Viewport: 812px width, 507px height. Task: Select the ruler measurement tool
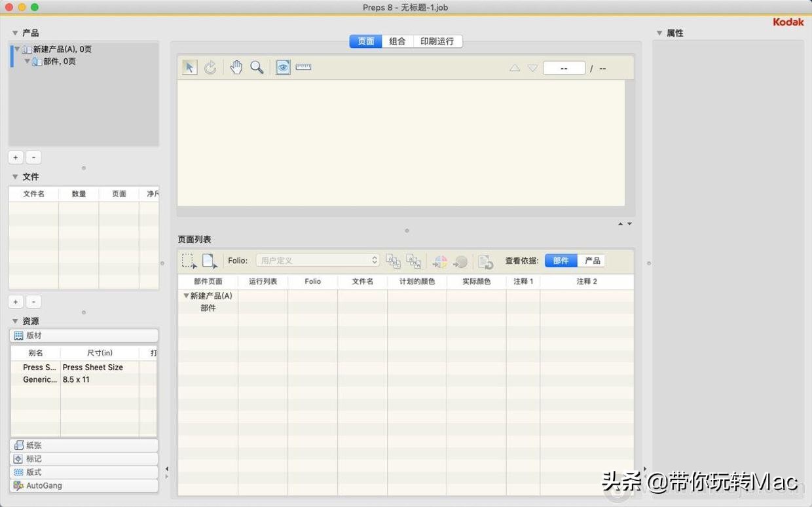pos(303,67)
